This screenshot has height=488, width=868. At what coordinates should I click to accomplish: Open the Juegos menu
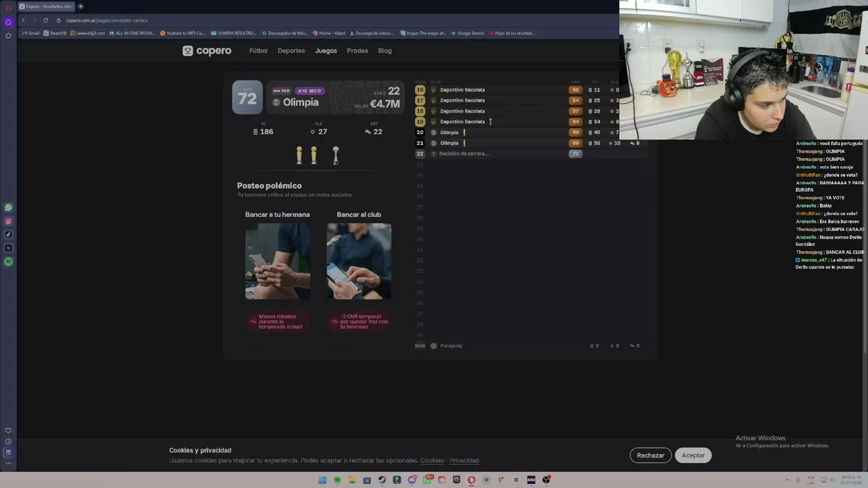(x=326, y=51)
